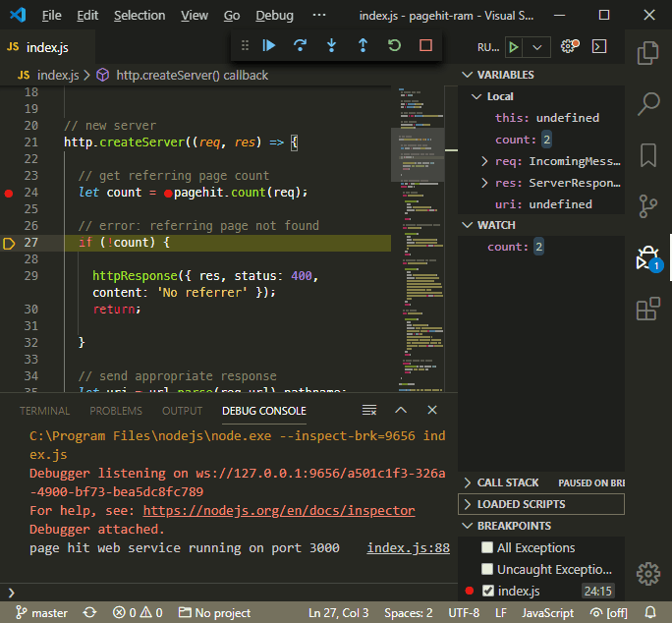Open the Source Control view
This screenshot has width=672, height=623.
click(x=648, y=206)
